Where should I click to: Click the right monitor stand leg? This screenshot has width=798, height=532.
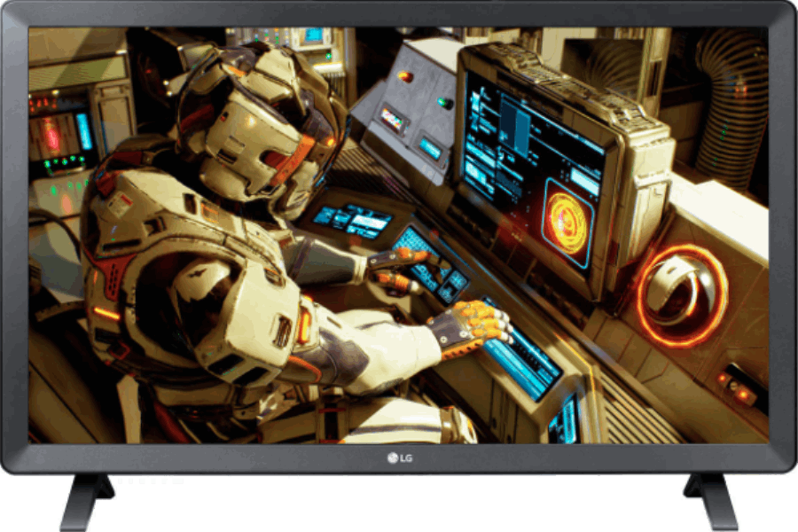click(x=712, y=501)
